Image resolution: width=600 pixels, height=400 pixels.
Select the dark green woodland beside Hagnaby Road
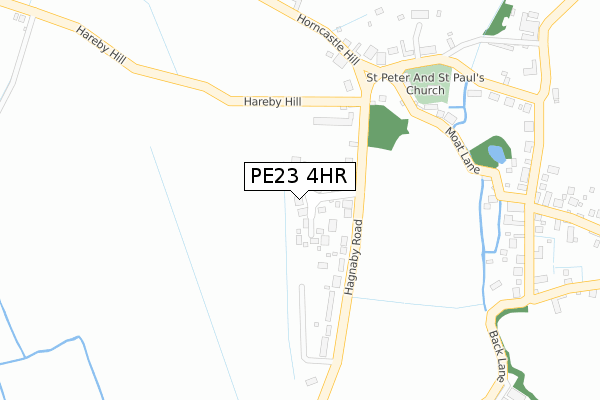(x=385, y=128)
